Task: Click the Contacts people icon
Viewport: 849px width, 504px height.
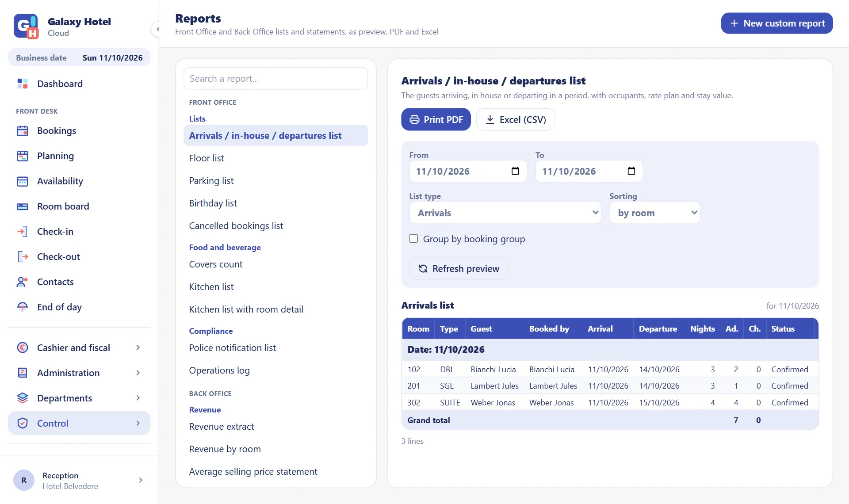Action: tap(23, 282)
